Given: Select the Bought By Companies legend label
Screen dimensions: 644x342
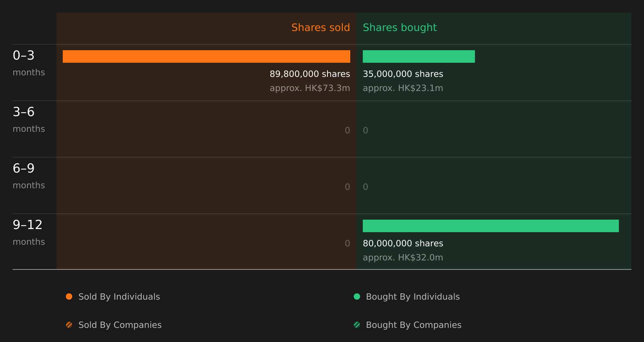Looking at the screenshot, I should pos(413,325).
